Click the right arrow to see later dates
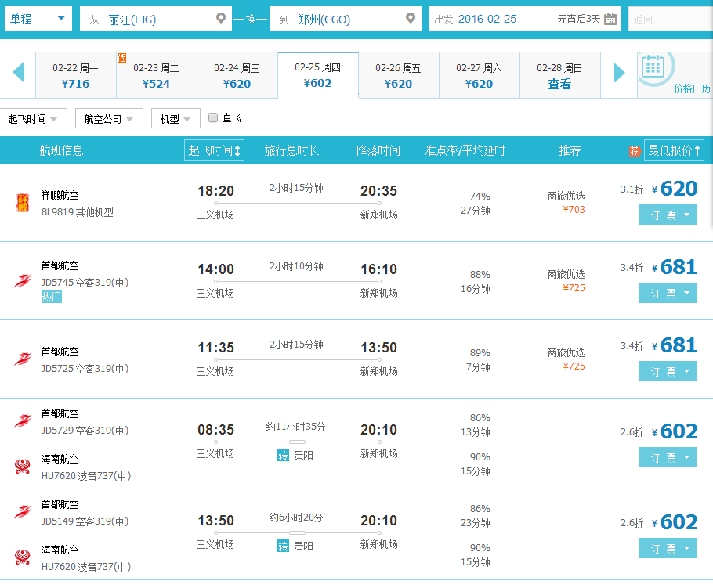The width and height of the screenshot is (713, 588). (x=619, y=74)
